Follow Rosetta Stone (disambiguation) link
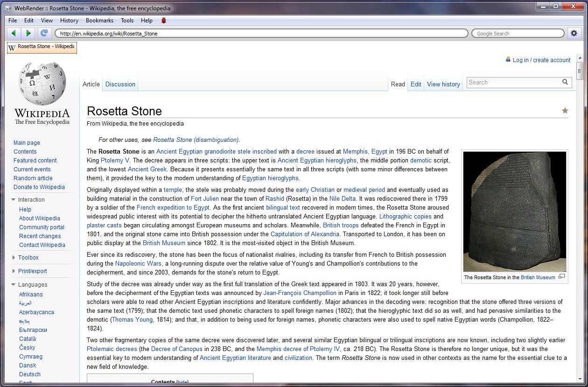Viewport: 588px width, 387px height. [x=196, y=140]
